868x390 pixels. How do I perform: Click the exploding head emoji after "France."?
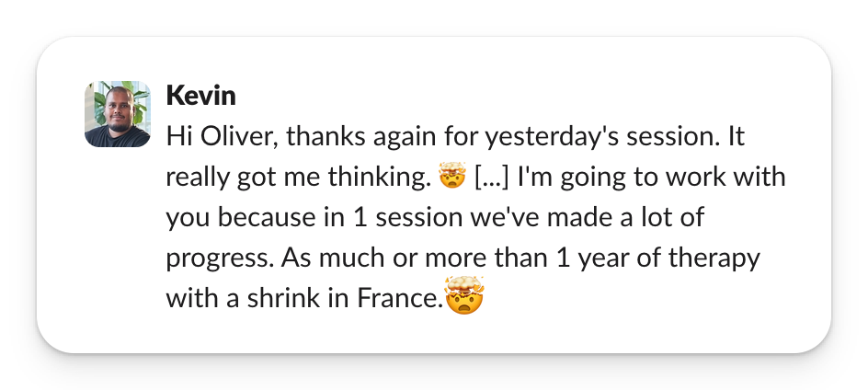464,298
